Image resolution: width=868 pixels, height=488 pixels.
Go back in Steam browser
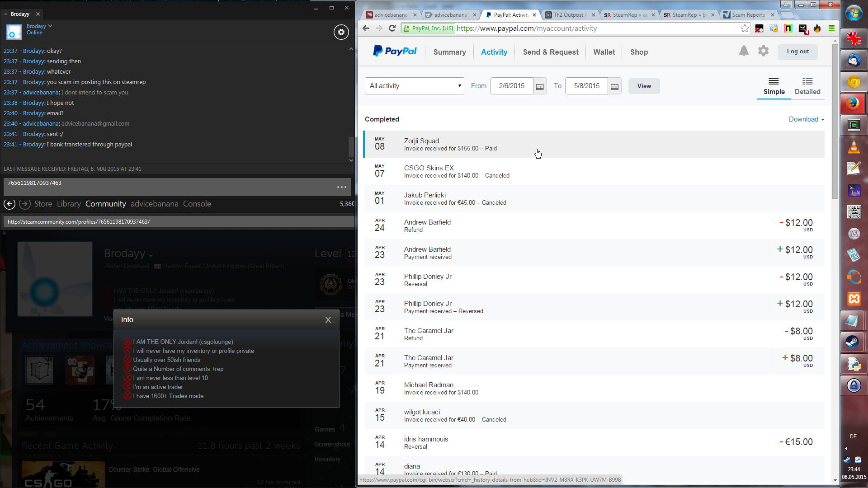[9, 204]
